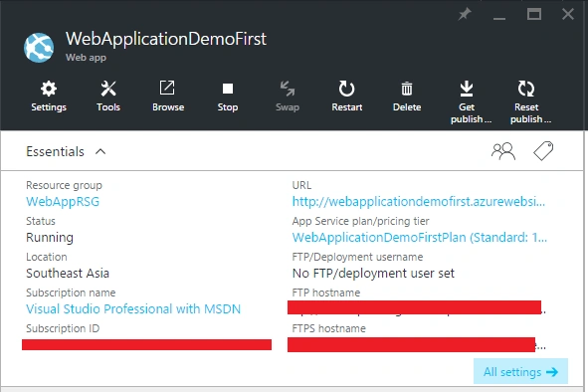Click the URL label
The height and width of the screenshot is (392, 588).
tap(301, 185)
